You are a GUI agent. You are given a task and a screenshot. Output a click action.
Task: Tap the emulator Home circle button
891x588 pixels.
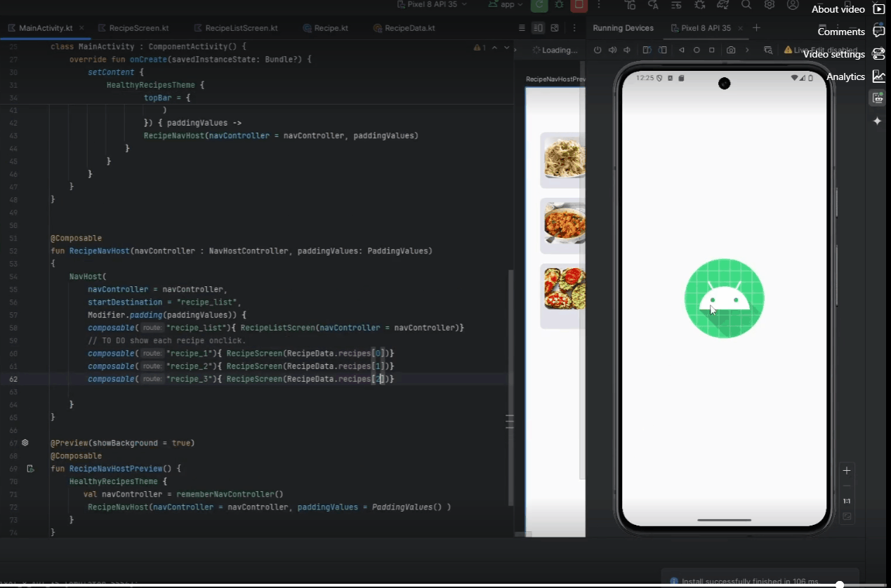[697, 51]
